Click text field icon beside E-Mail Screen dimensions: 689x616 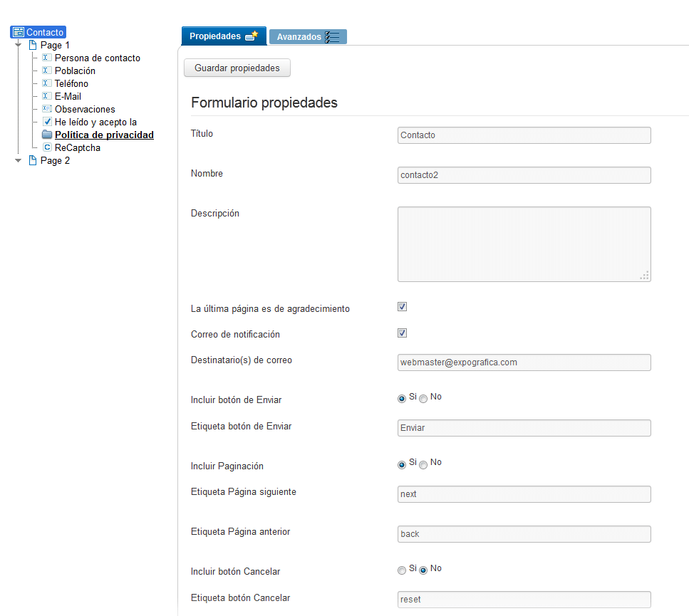pyautogui.click(x=47, y=95)
